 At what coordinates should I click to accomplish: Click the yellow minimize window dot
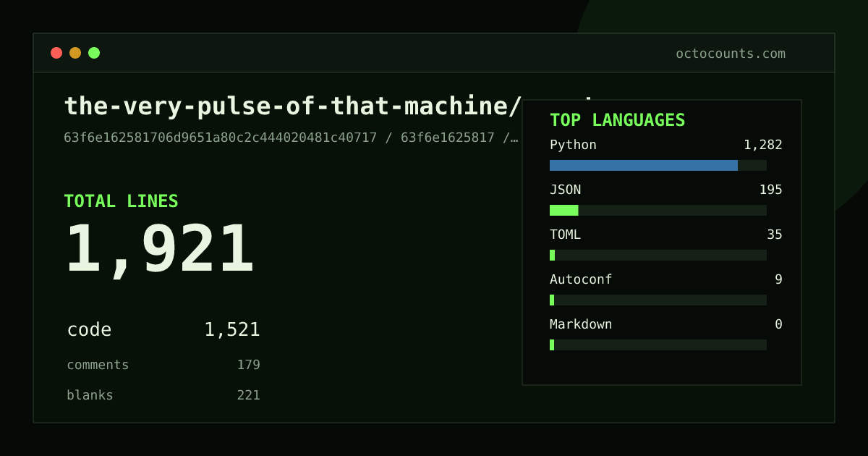click(75, 53)
